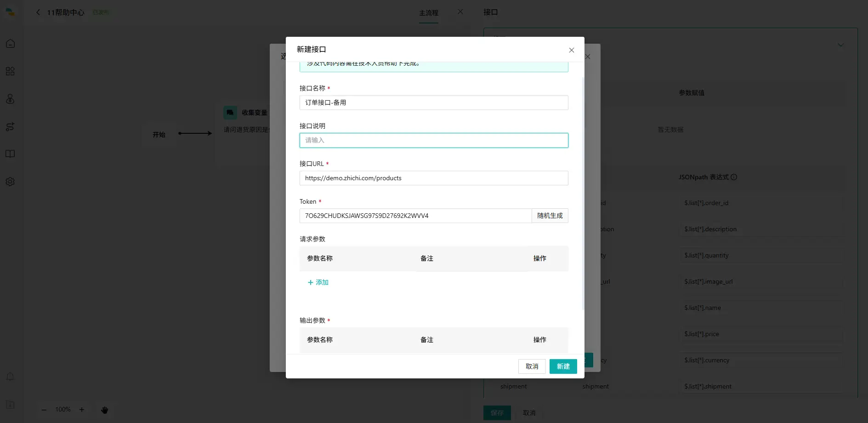This screenshot has height=423, width=868.
Task: Click the JSONpath 表达式 info icon
Action: (734, 177)
